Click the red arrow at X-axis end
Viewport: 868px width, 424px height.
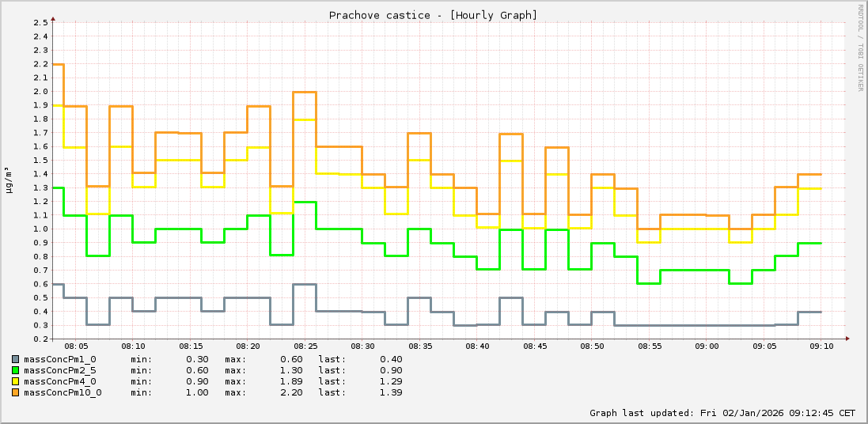pos(847,339)
